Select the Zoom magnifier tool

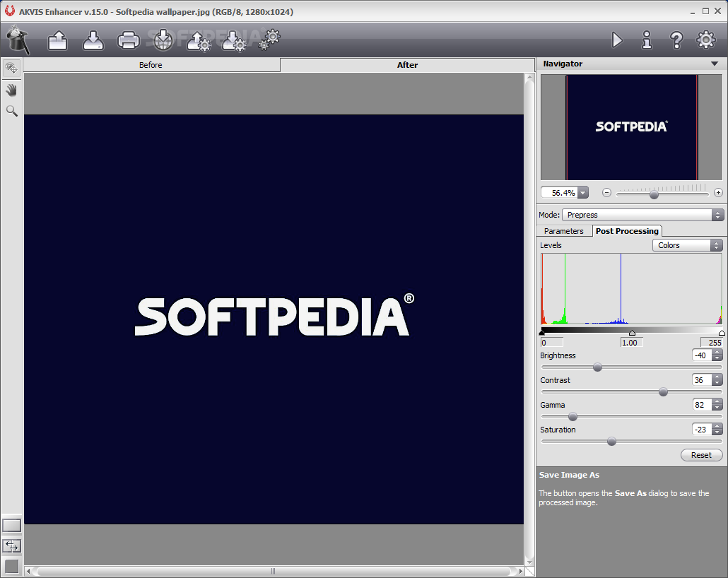[x=11, y=110]
